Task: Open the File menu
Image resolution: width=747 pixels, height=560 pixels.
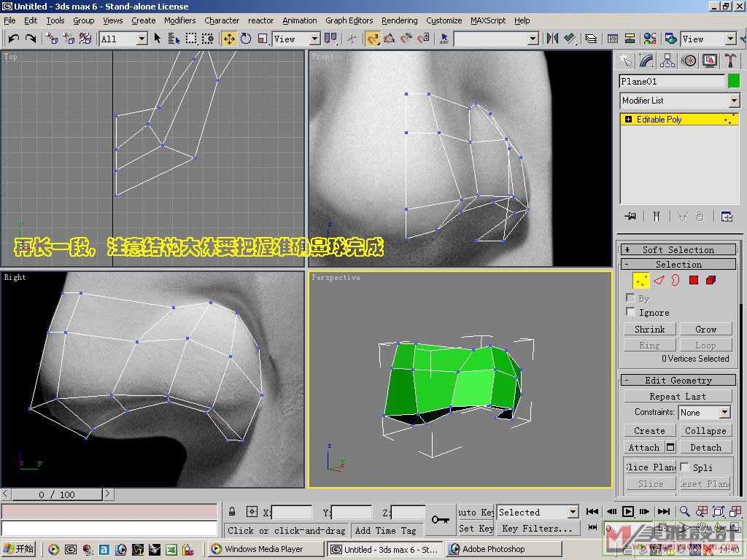Action: [x=9, y=20]
